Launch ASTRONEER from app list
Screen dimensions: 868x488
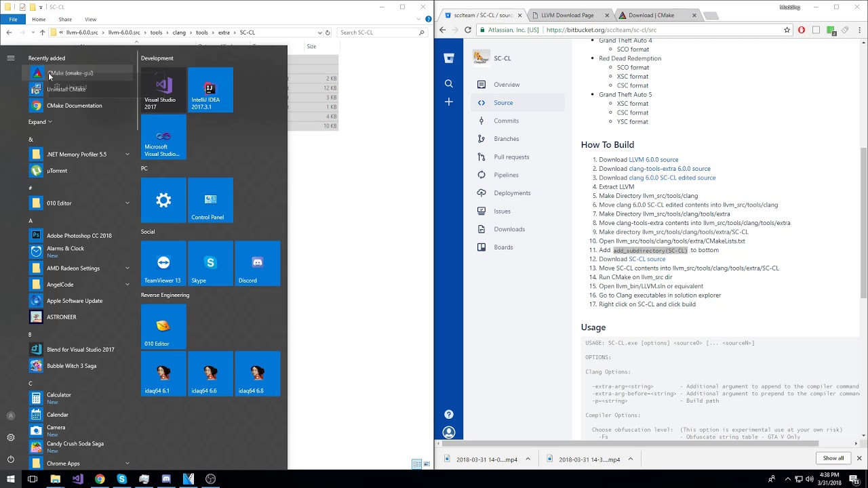[80, 317]
